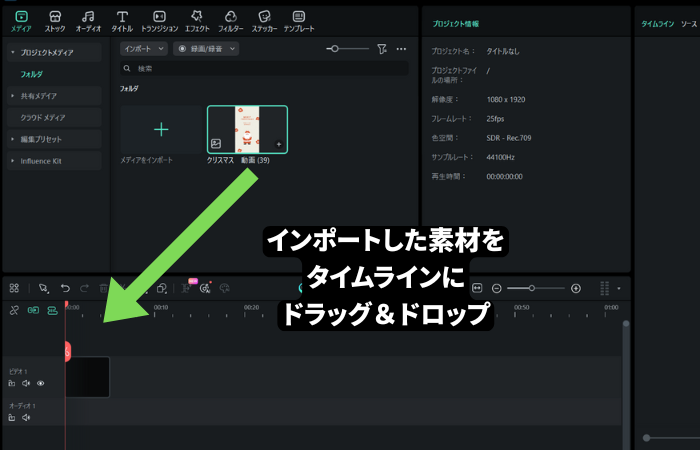Open the ステッカー (Stickers) tab

pos(264,21)
